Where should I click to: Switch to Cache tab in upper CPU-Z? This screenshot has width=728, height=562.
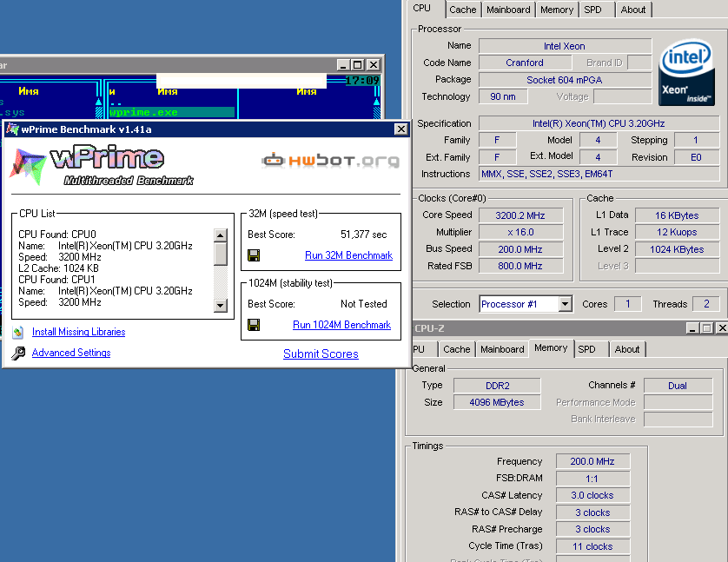coord(462,10)
